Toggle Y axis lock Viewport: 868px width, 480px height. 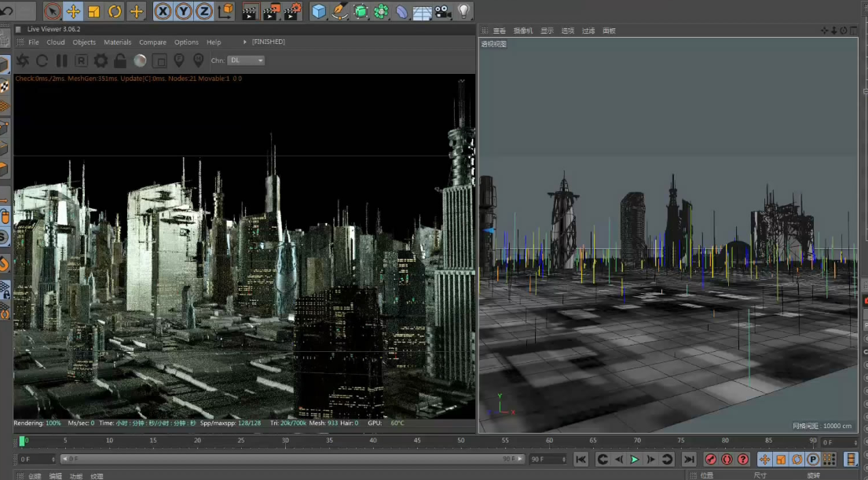point(183,11)
